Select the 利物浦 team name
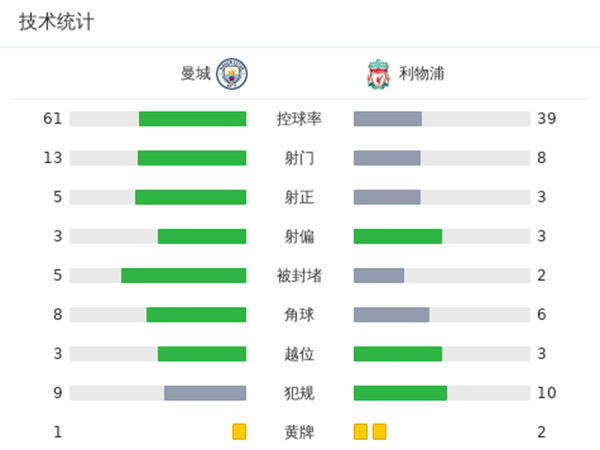Viewport: 600px width, 450px height. click(421, 74)
